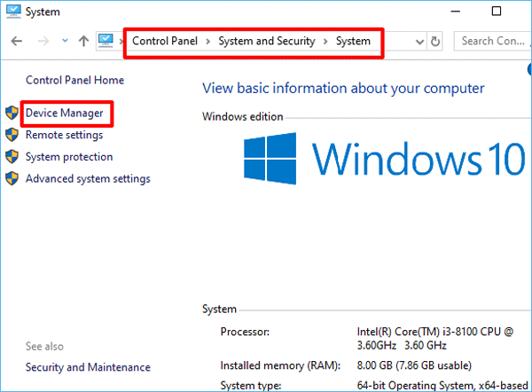Screen dimensions: 532x392
Task: Go back with the left arrow
Action: (16, 42)
